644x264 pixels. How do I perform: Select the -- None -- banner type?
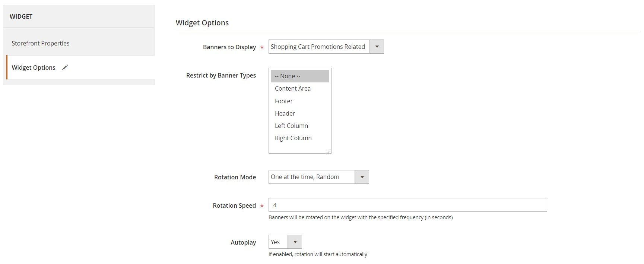tap(287, 76)
